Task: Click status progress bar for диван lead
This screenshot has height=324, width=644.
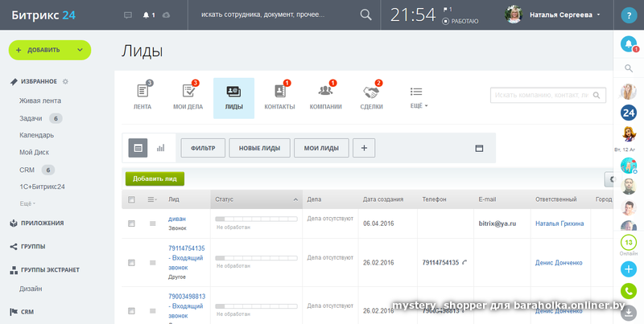Action: pos(256,219)
